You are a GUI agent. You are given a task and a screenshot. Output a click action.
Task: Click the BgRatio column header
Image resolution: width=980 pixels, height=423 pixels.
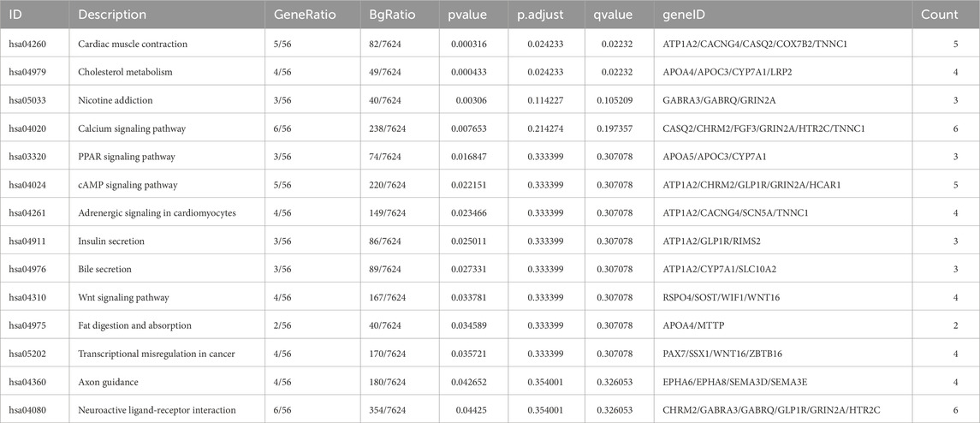click(393, 15)
